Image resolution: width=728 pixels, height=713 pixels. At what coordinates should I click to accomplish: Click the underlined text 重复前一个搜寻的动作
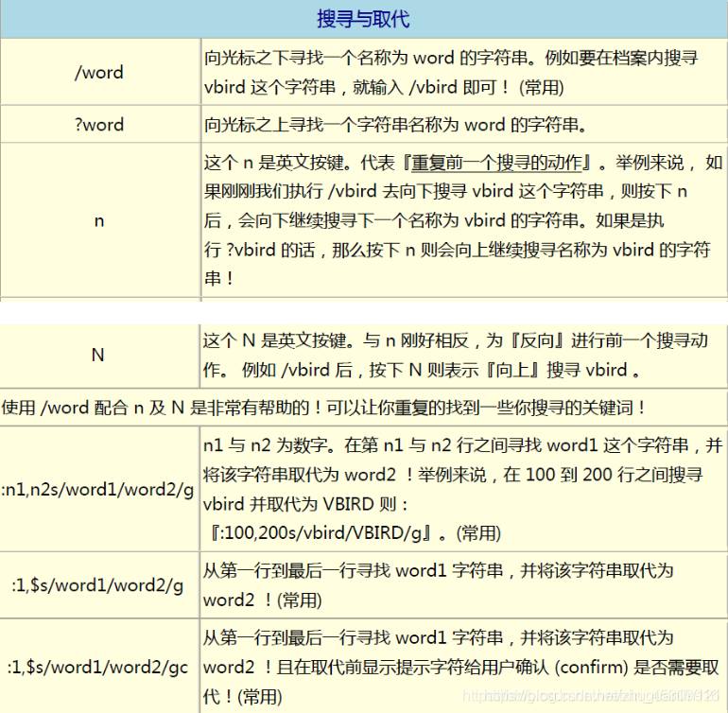(x=496, y=163)
